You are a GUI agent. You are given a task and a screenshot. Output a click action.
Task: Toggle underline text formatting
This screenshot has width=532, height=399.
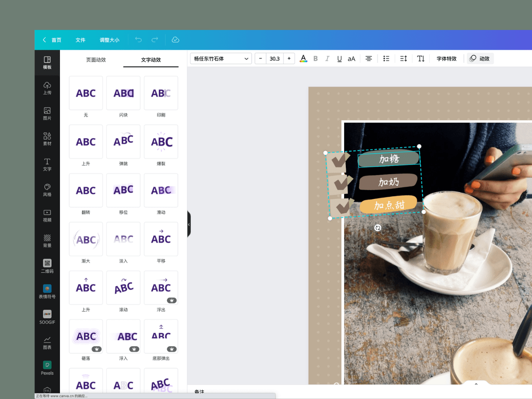[x=339, y=59]
